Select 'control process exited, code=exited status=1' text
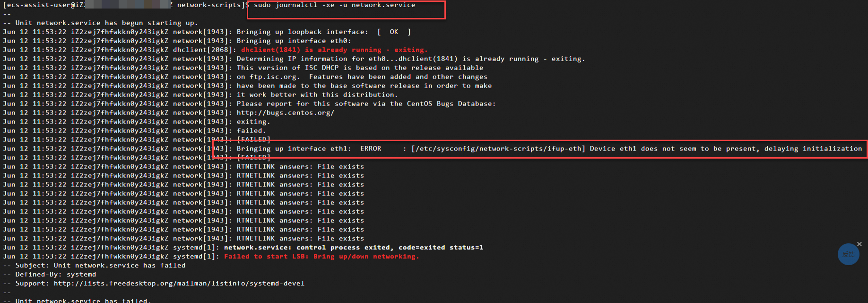 click(390, 248)
